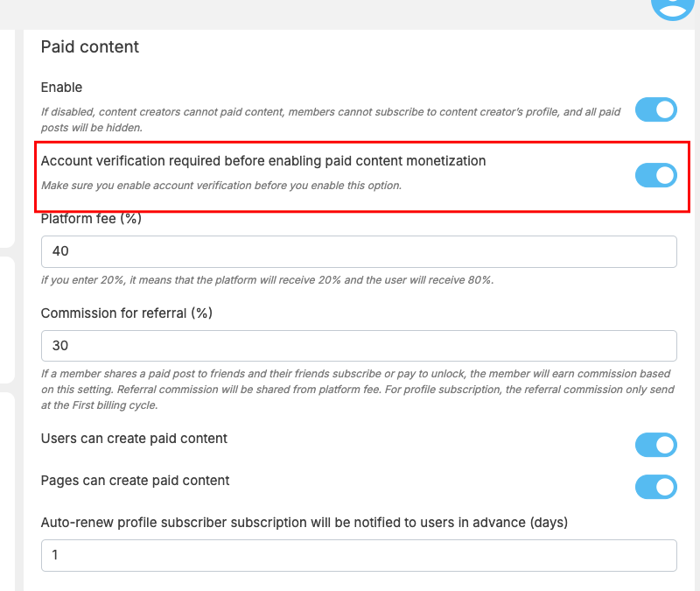
Task: Focus the Platform fee input showing 40
Action: tap(359, 251)
